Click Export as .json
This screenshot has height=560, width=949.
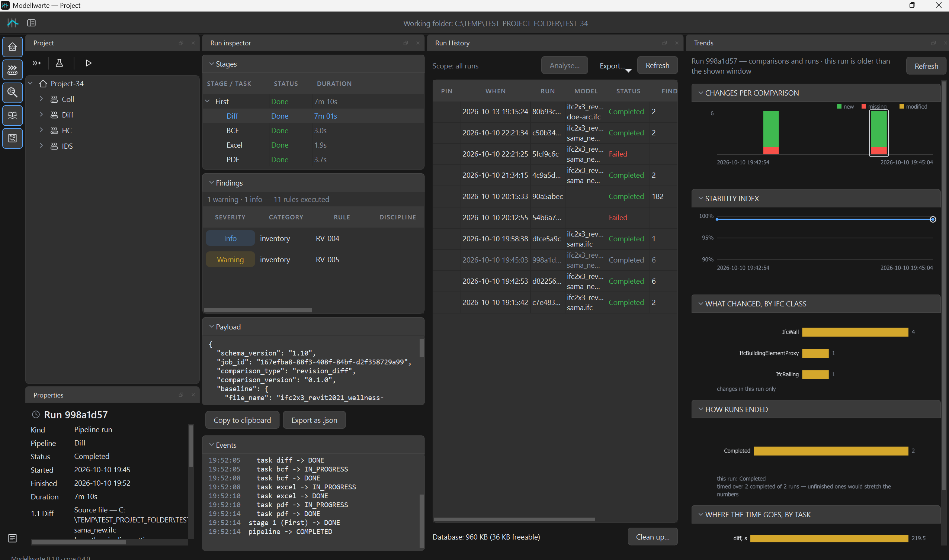314,420
